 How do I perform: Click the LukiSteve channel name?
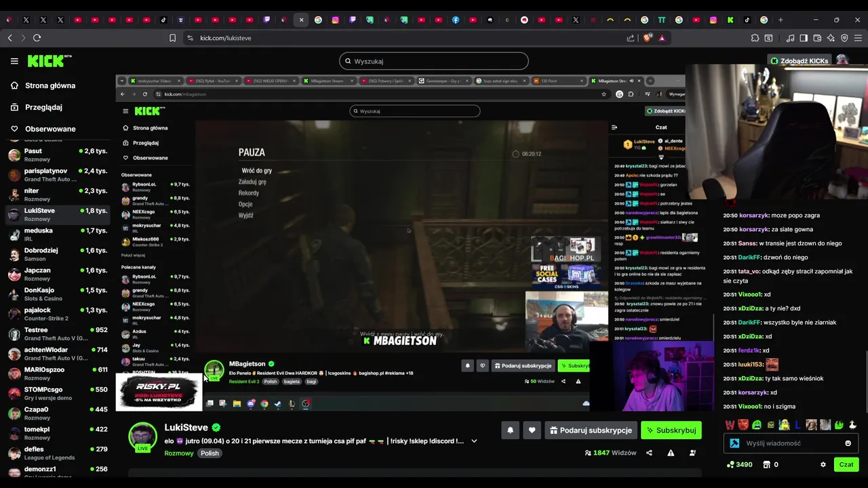[186, 428]
